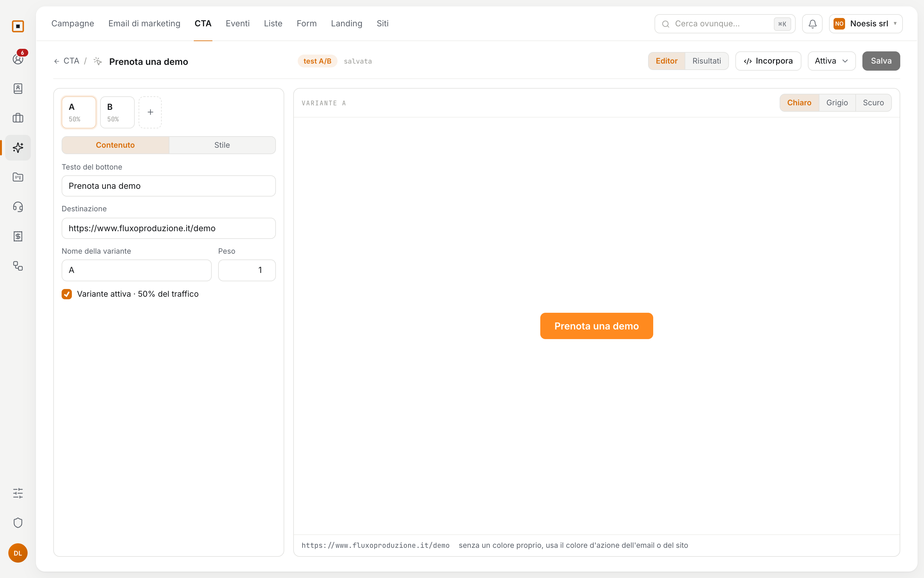This screenshot has height=578, width=924.
Task: Uncheck the Variante attiva checkbox
Action: (x=67, y=294)
